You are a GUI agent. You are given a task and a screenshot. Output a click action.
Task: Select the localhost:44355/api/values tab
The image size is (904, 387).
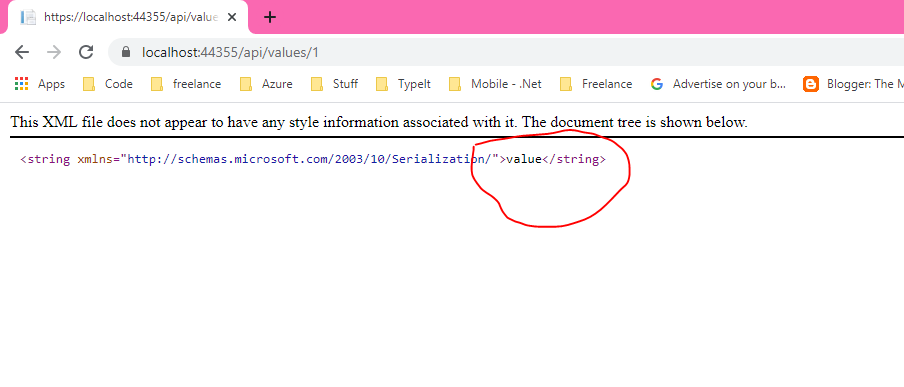tap(128, 17)
